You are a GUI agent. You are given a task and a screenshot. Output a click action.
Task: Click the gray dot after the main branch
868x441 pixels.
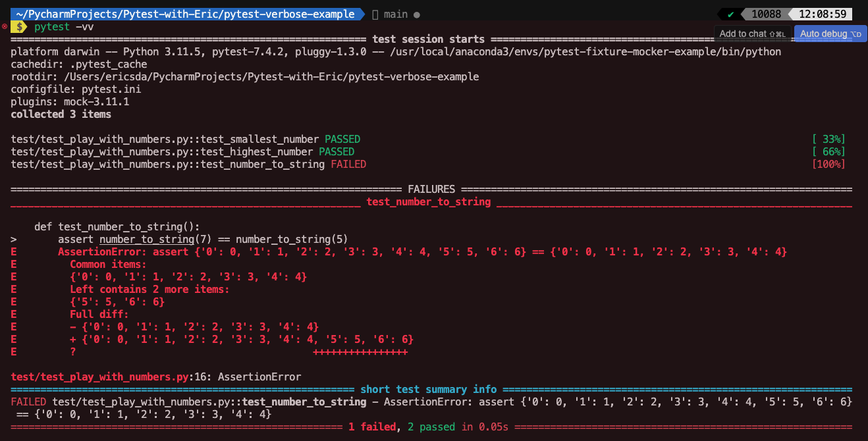(417, 14)
